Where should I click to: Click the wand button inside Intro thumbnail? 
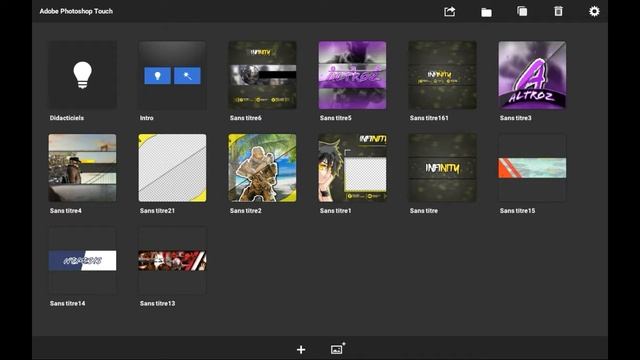click(x=187, y=76)
